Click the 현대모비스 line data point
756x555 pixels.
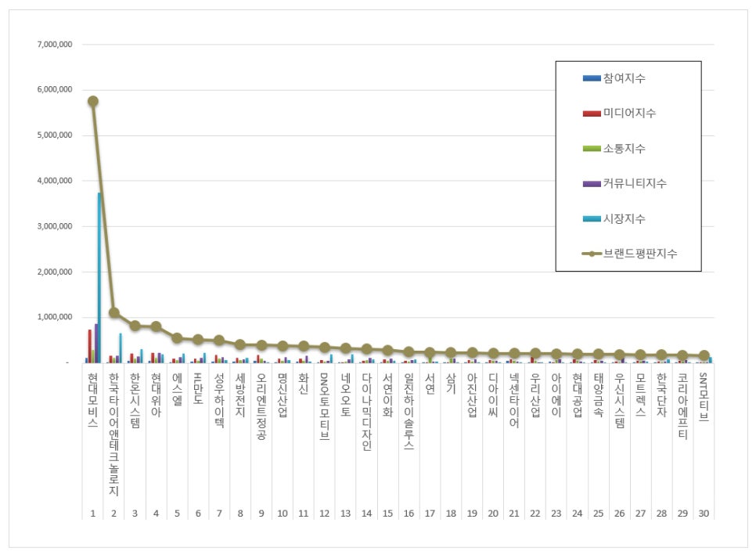click(x=93, y=101)
